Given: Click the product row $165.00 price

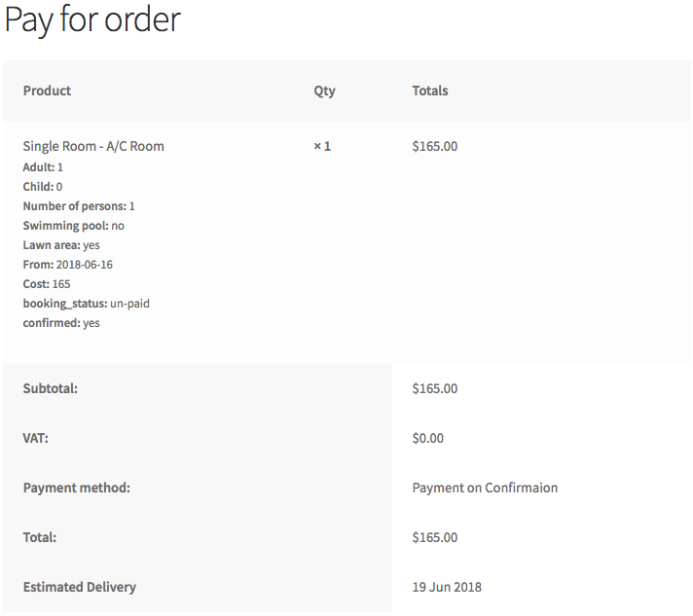Looking at the screenshot, I should coord(435,146).
